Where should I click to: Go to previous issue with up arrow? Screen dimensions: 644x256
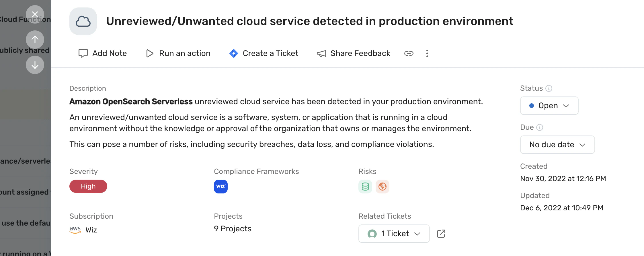[35, 40]
